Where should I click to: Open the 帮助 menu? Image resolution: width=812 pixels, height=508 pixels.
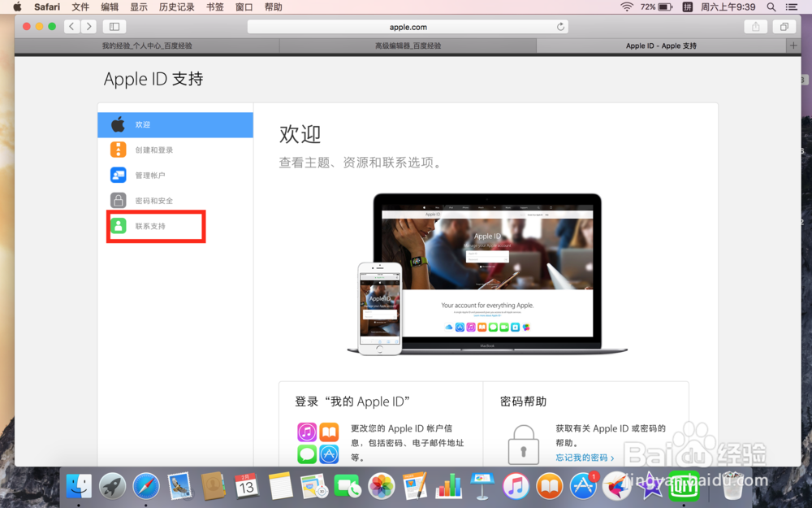[x=274, y=7]
